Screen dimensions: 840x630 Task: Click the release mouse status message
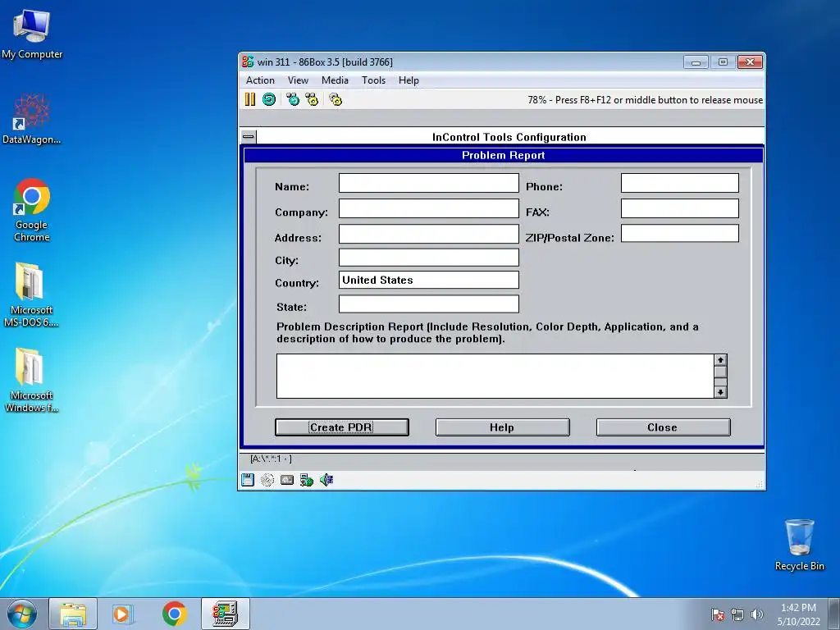point(645,99)
